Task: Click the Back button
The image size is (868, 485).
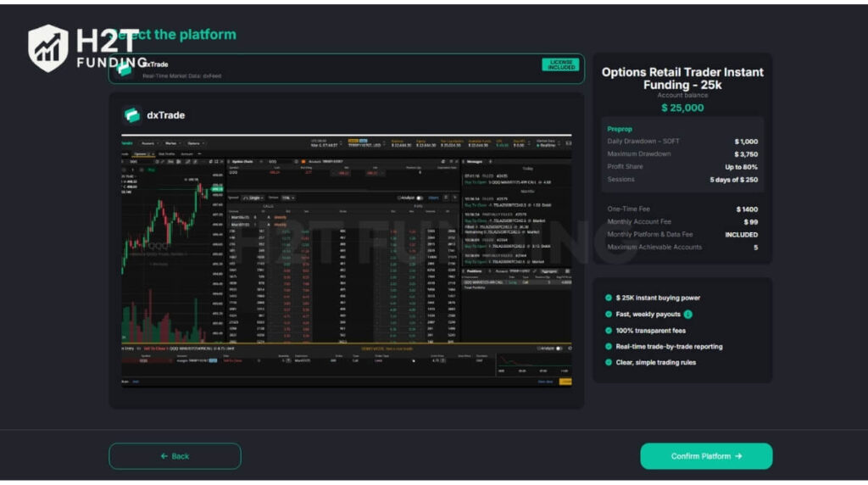Action: click(175, 455)
